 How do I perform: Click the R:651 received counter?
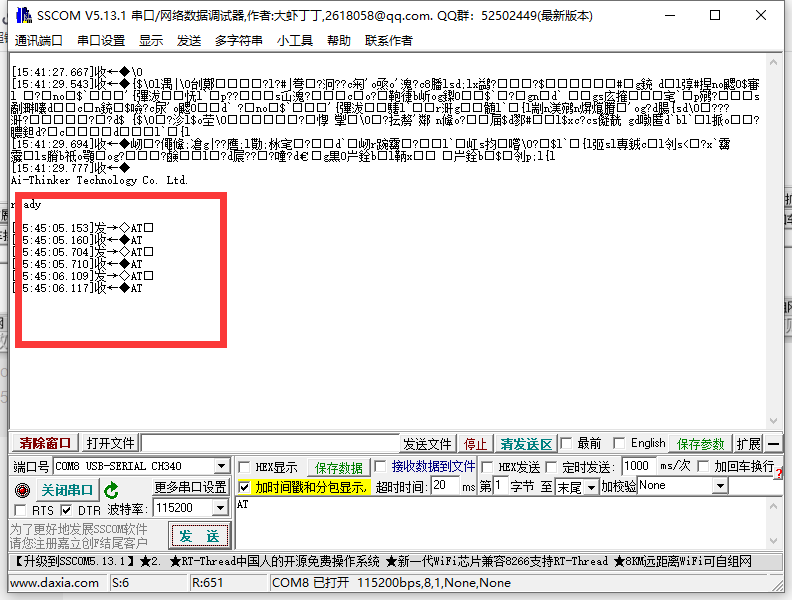208,583
